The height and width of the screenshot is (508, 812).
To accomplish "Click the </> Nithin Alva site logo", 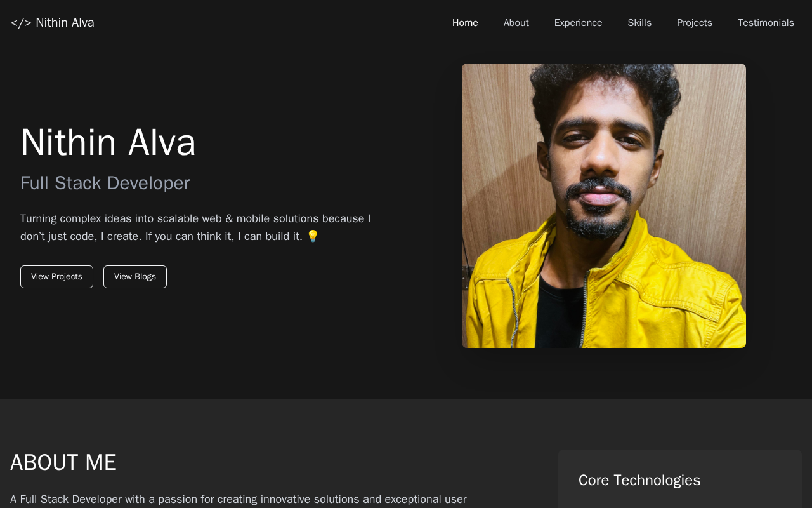I will (52, 23).
